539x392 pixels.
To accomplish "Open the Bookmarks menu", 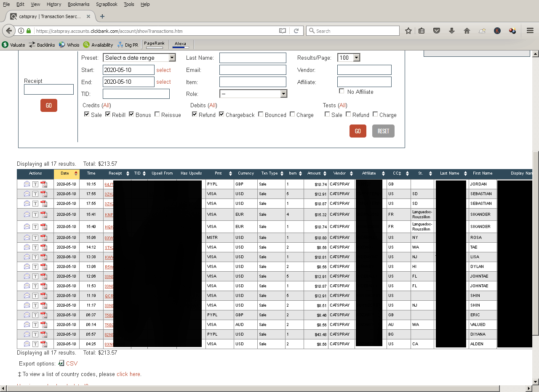I will point(78,4).
